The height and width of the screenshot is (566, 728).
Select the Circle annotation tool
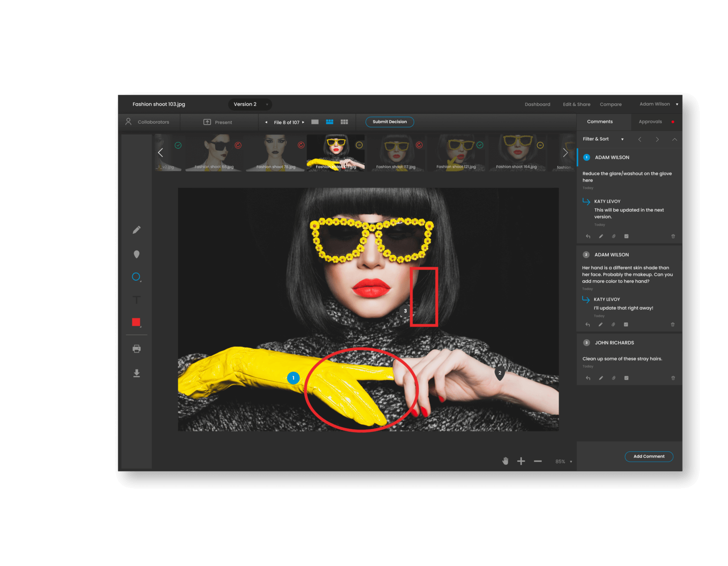(x=136, y=277)
